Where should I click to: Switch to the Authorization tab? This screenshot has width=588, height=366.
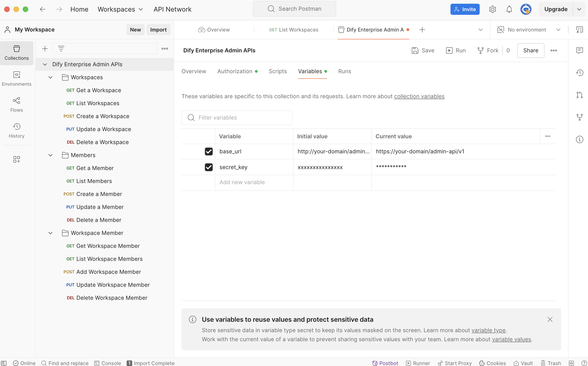237,71
